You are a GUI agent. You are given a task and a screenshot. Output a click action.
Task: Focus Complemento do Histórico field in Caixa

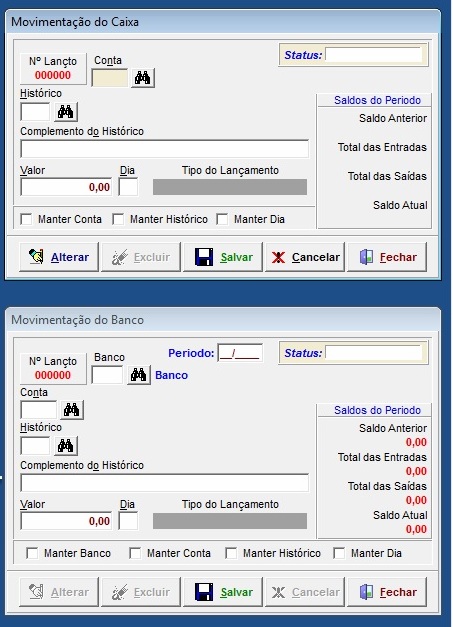(x=164, y=149)
